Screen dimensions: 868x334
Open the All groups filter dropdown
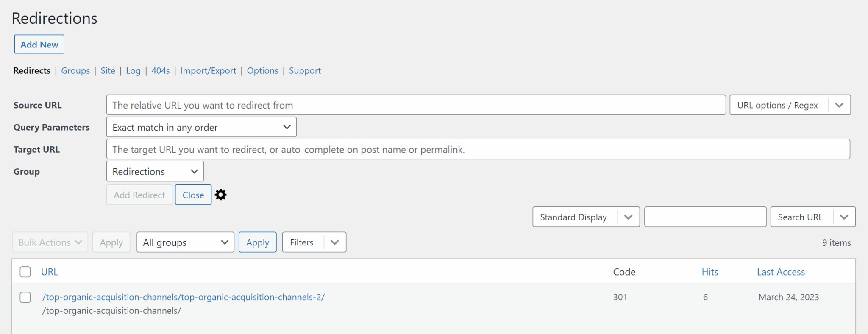pos(185,242)
